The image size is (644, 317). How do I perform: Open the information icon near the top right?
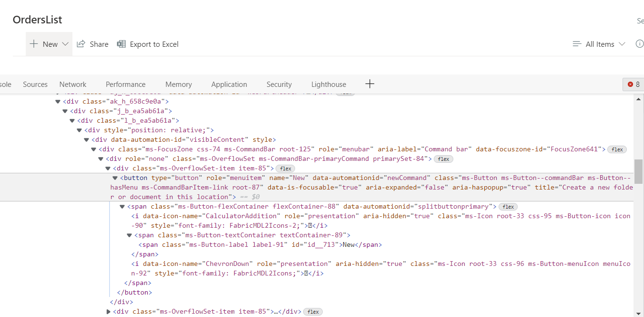click(x=640, y=43)
